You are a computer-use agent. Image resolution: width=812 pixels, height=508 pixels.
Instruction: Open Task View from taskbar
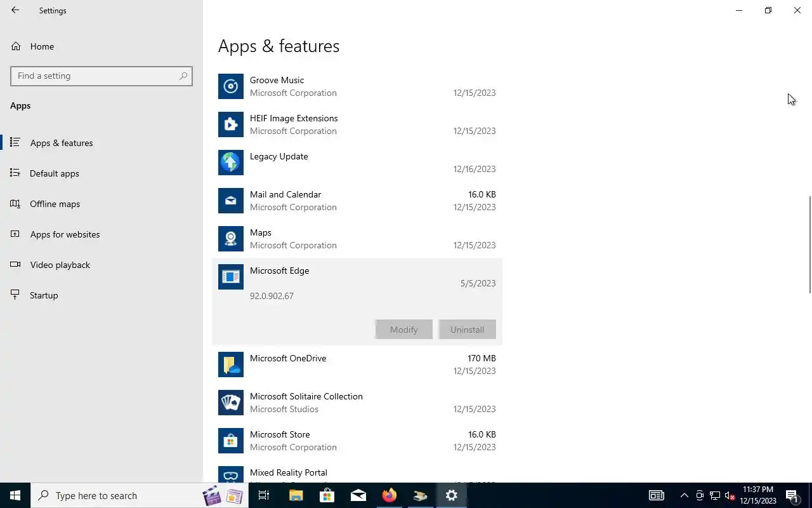[x=264, y=495]
